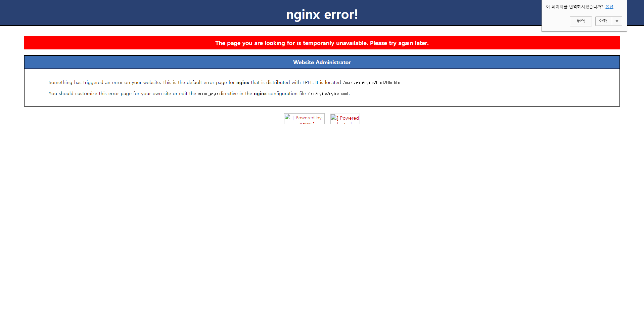Screen dimensions: 644x321
Task: Open the 옵션 options link
Action: pyautogui.click(x=609, y=7)
